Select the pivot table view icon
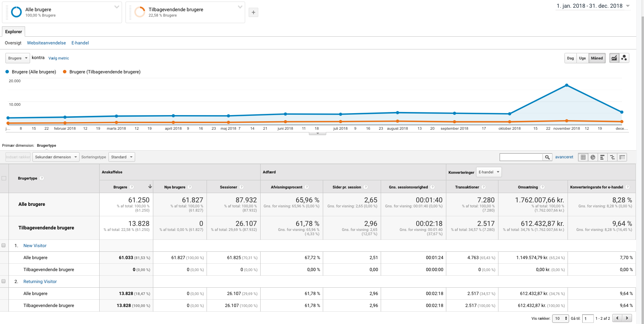Viewport: 644px width, 324px height. 622,157
